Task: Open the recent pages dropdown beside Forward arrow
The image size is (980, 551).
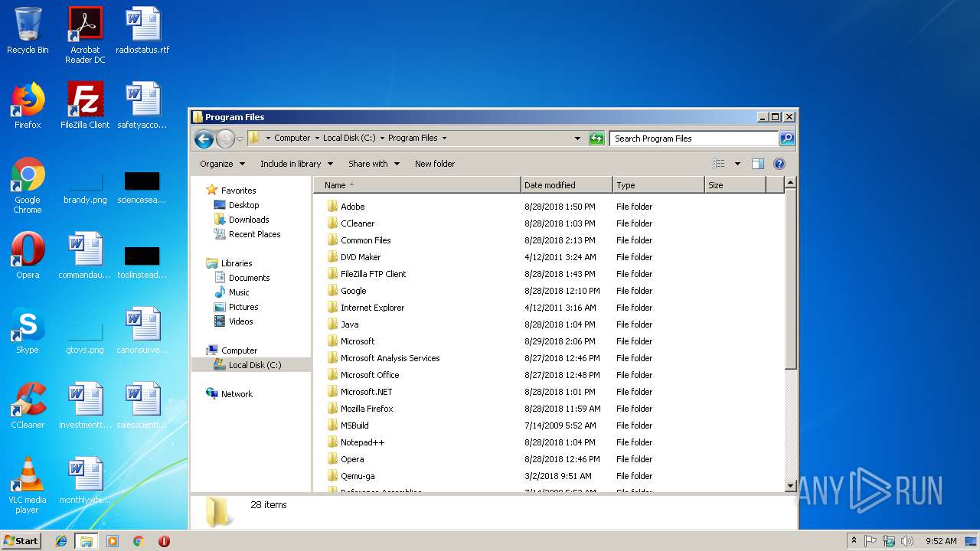Action: pos(240,139)
